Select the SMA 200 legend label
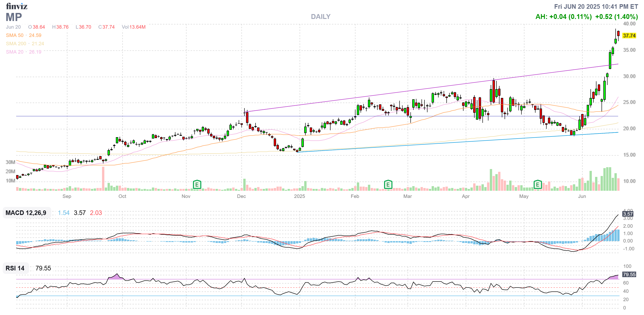The width and height of the screenshot is (644, 315). click(16, 44)
